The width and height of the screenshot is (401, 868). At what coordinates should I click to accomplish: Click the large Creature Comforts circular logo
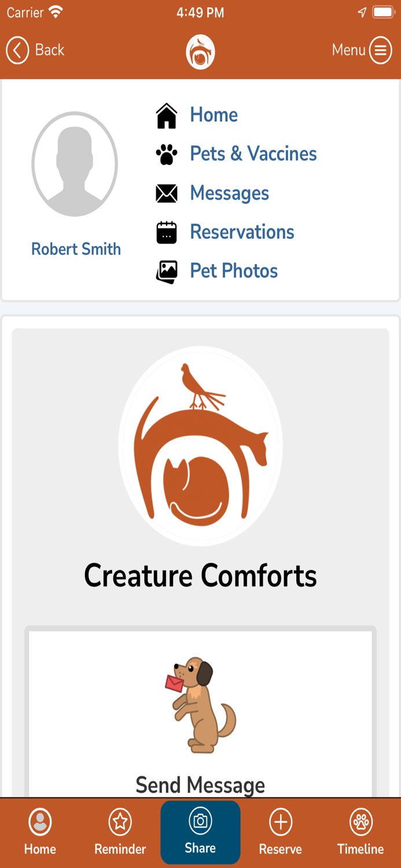pos(200,446)
